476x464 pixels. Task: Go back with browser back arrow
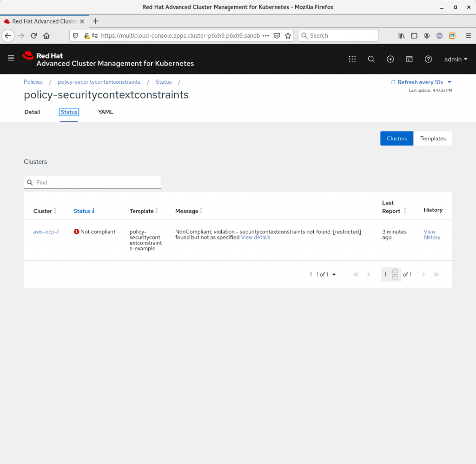[x=8, y=36]
